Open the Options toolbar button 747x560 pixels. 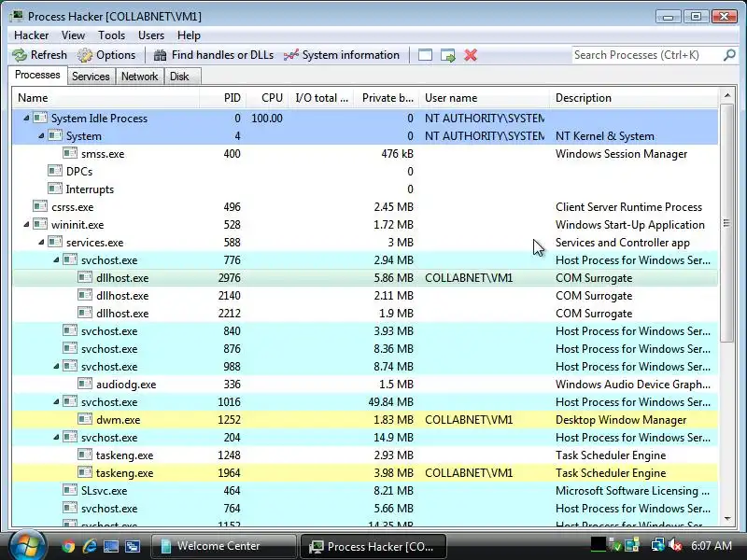point(106,55)
